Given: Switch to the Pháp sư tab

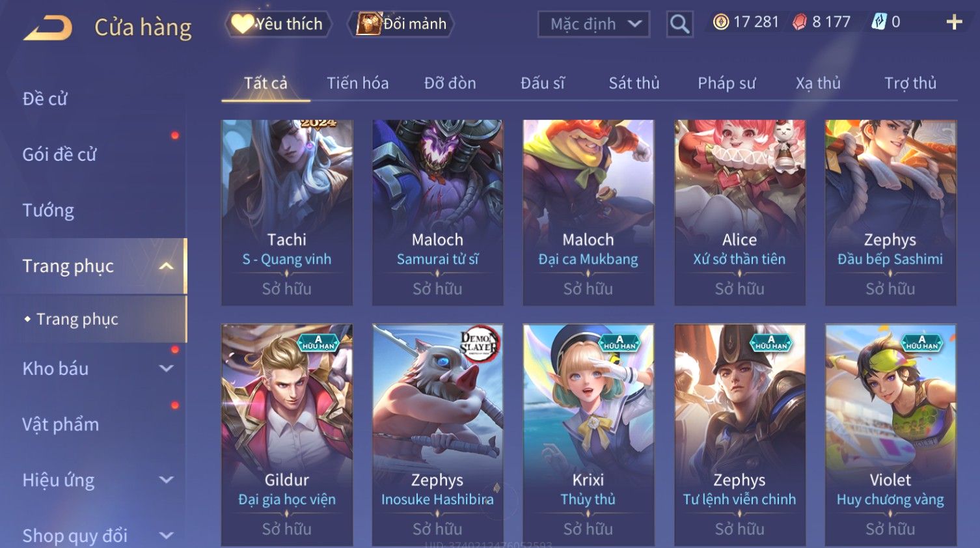Looking at the screenshot, I should pyautogui.click(x=727, y=83).
